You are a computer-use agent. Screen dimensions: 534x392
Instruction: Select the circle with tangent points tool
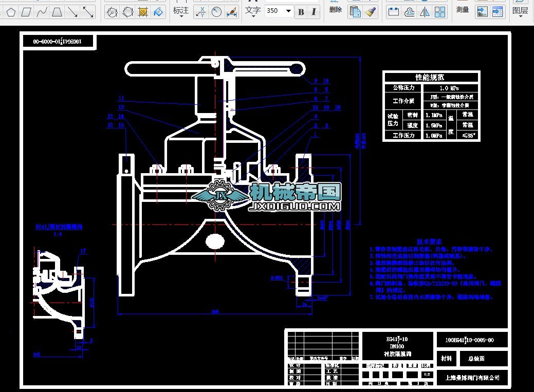click(112, 13)
